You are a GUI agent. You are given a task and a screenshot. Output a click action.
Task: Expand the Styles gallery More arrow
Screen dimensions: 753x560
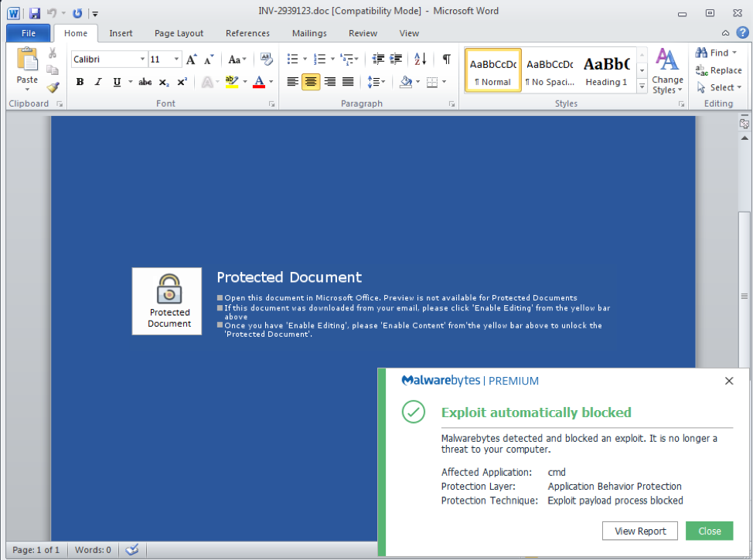tap(642, 86)
